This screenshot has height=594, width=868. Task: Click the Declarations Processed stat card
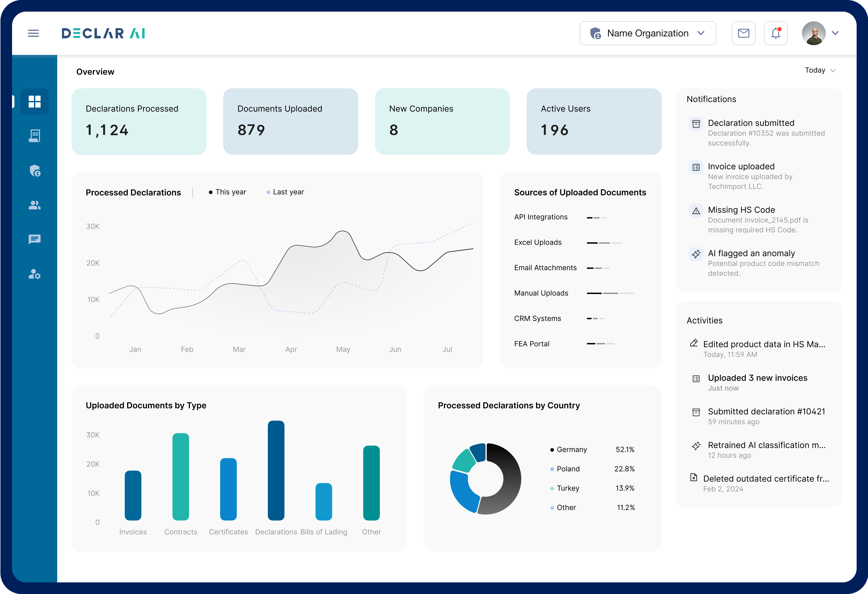(x=139, y=121)
